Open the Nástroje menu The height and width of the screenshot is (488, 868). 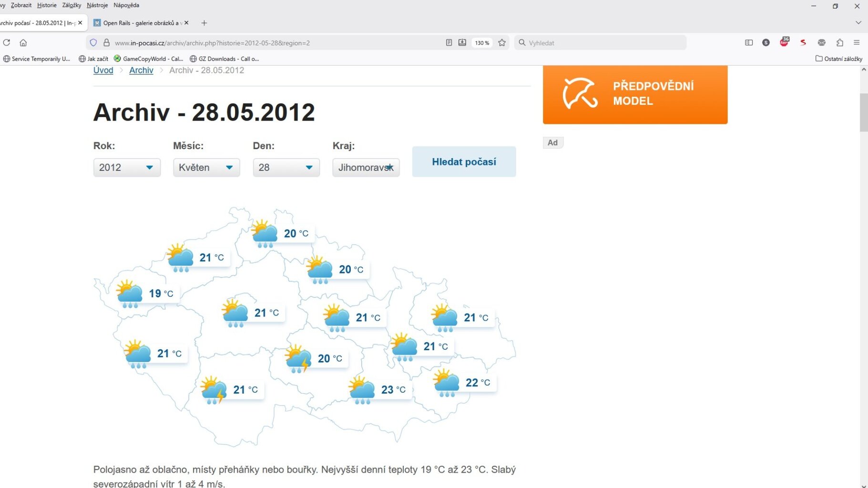click(x=97, y=5)
